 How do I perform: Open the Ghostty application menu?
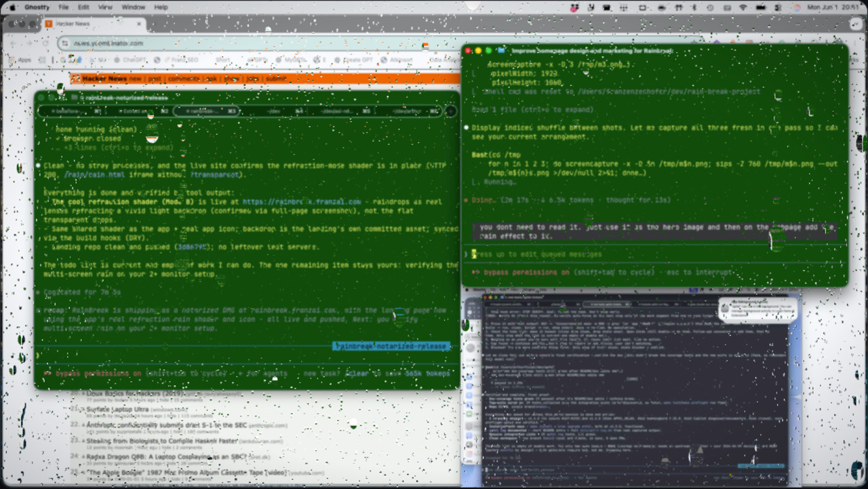(x=36, y=7)
